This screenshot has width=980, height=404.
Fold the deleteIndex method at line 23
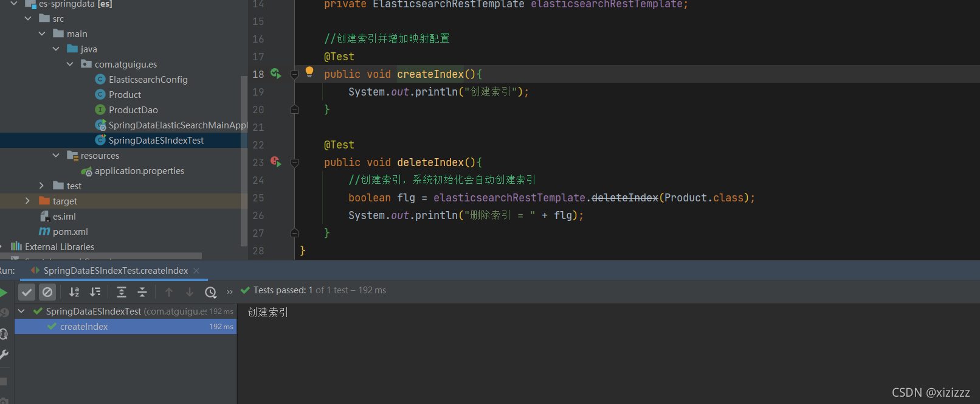coord(294,162)
